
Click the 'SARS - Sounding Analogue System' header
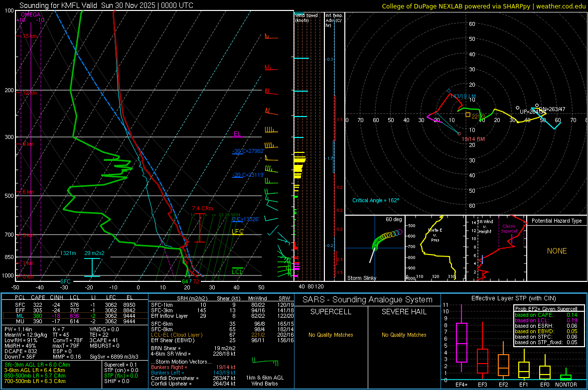click(367, 299)
